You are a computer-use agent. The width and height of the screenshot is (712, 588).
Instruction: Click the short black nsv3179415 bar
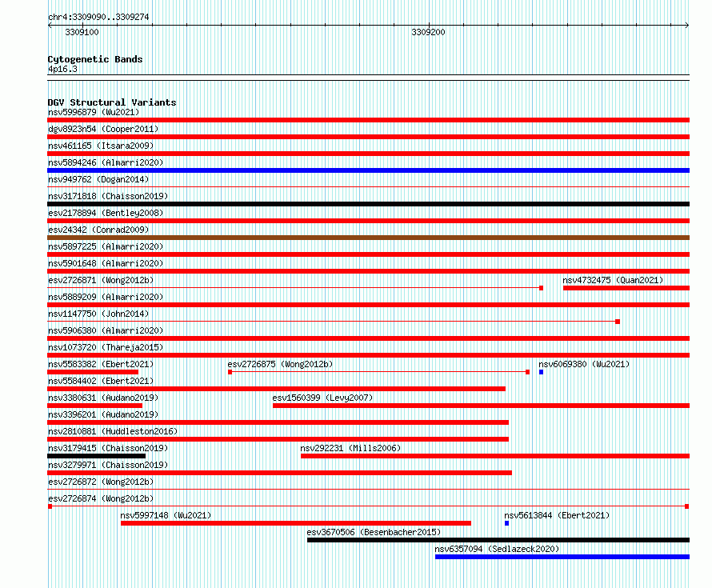coord(96,456)
